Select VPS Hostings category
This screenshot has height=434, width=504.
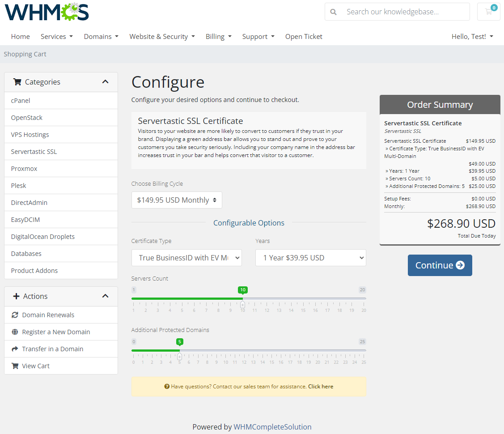coord(61,135)
